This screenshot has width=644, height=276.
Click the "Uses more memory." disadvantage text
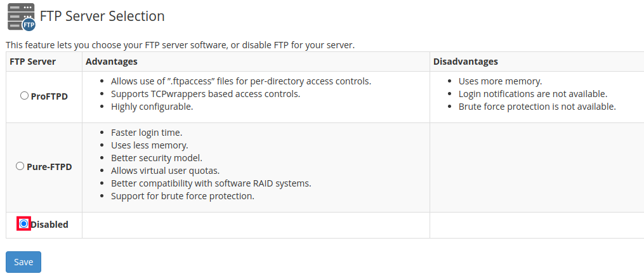coord(500,81)
